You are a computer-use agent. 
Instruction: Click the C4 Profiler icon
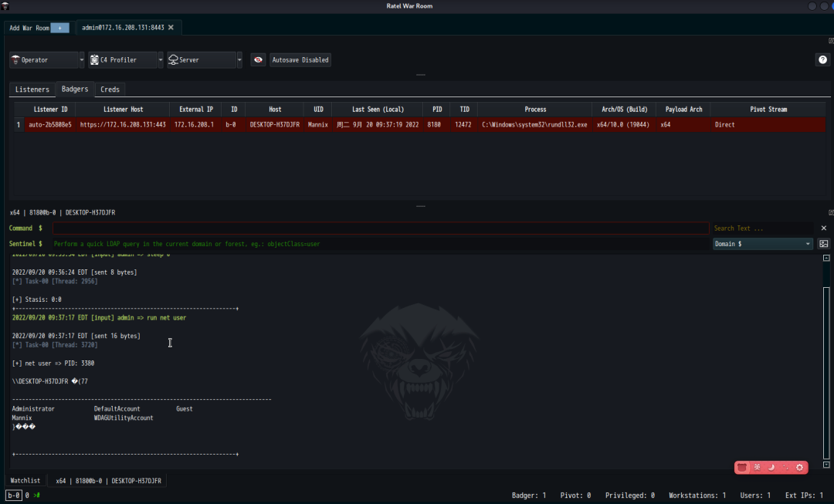94,60
